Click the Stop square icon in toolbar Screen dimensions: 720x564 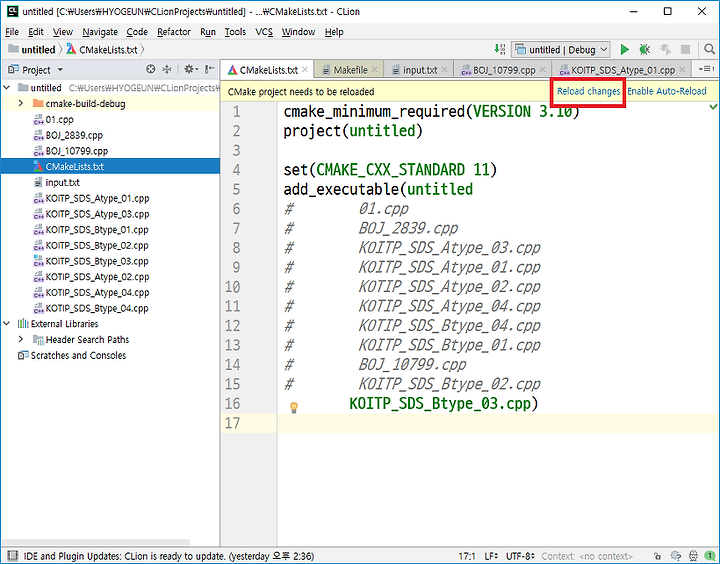pyautogui.click(x=686, y=49)
